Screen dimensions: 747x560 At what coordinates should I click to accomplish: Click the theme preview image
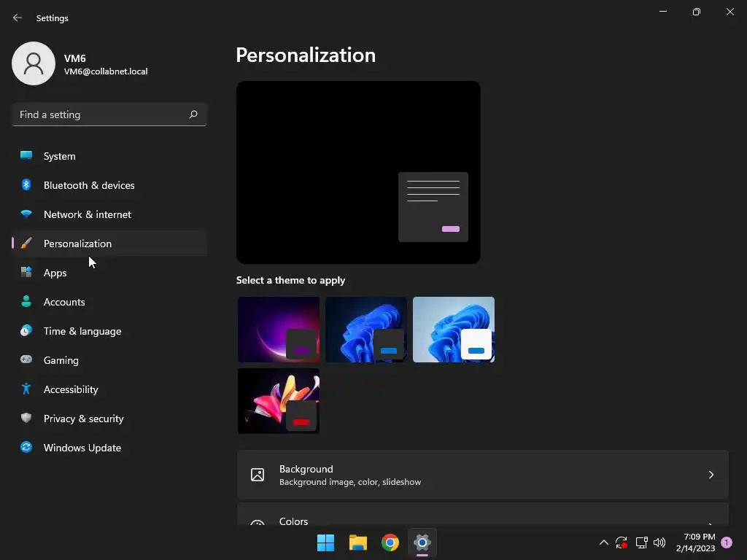pos(358,172)
